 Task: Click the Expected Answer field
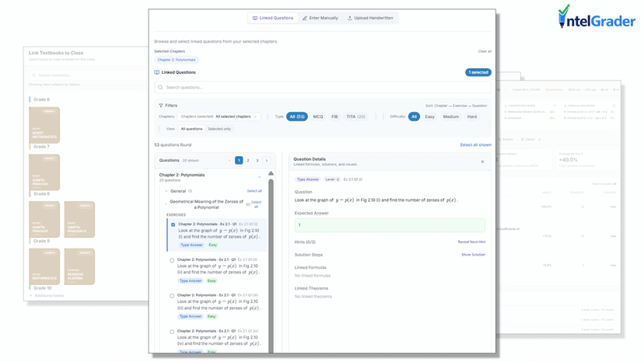pyautogui.click(x=390, y=225)
